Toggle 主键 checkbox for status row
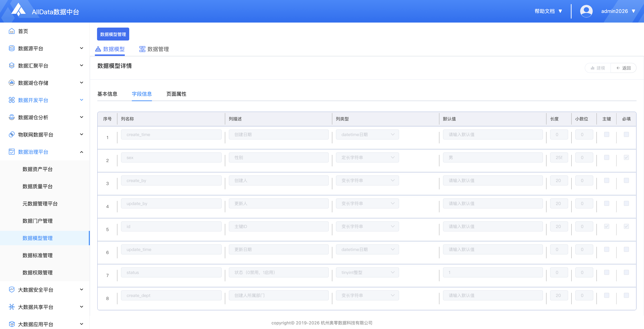Viewport: 644px width, 329px height. pyautogui.click(x=606, y=272)
